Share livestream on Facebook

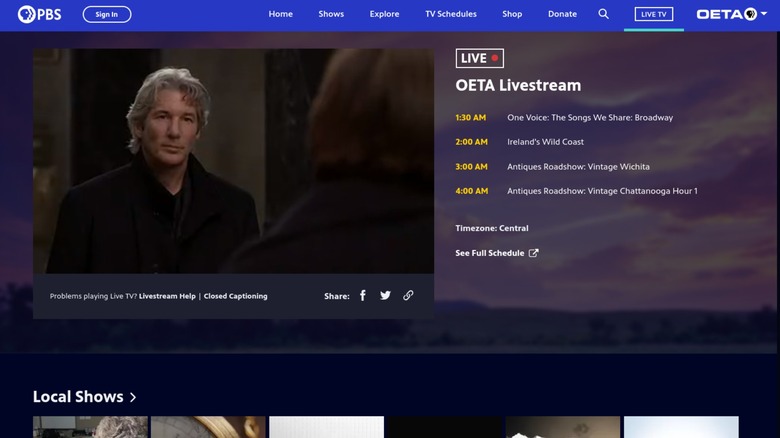[363, 296]
